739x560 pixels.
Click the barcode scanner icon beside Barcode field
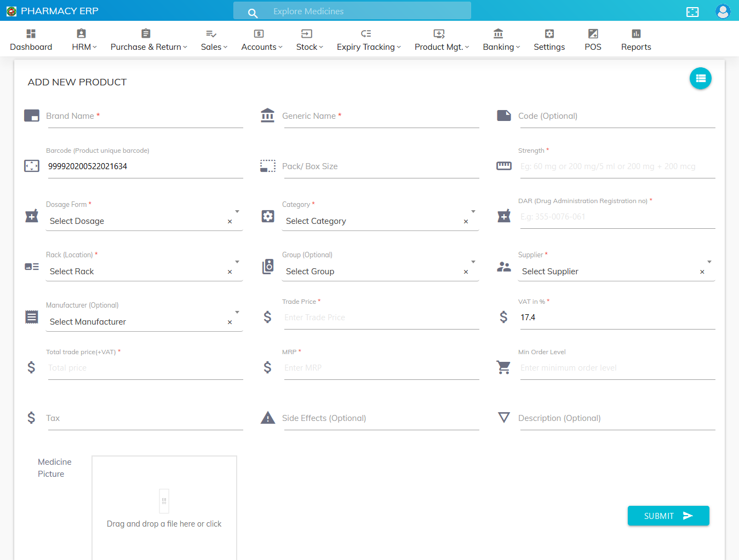(x=31, y=165)
